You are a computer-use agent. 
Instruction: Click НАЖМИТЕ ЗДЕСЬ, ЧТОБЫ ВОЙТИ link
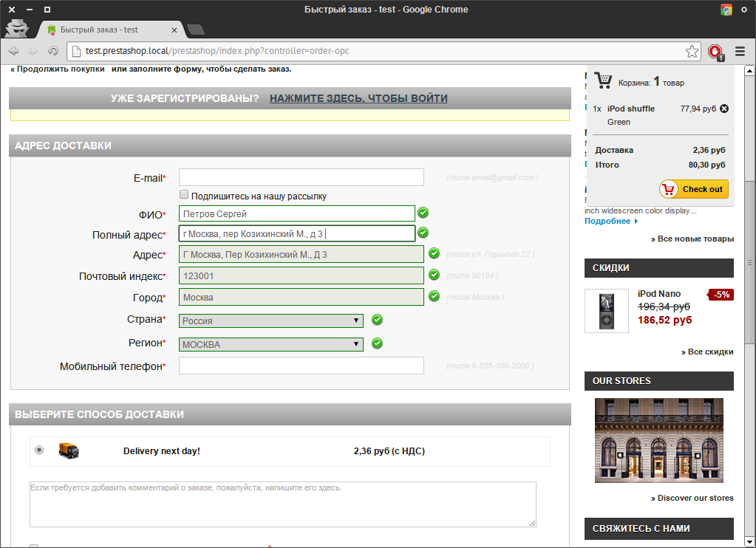358,98
